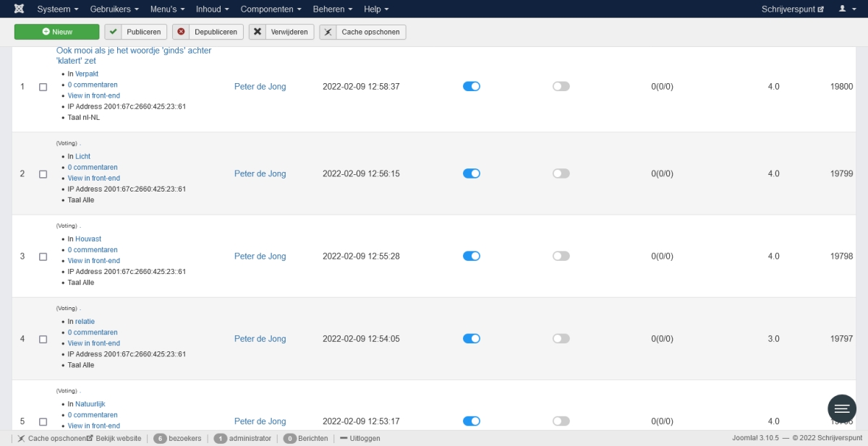868x446 pixels.
Task: Open the Inhoud menu
Action: coord(213,9)
